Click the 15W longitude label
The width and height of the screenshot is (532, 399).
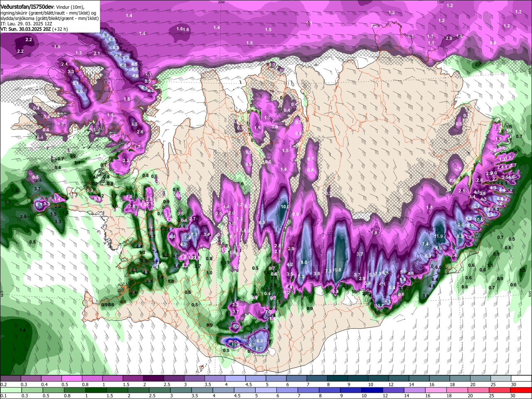pos(440,2)
